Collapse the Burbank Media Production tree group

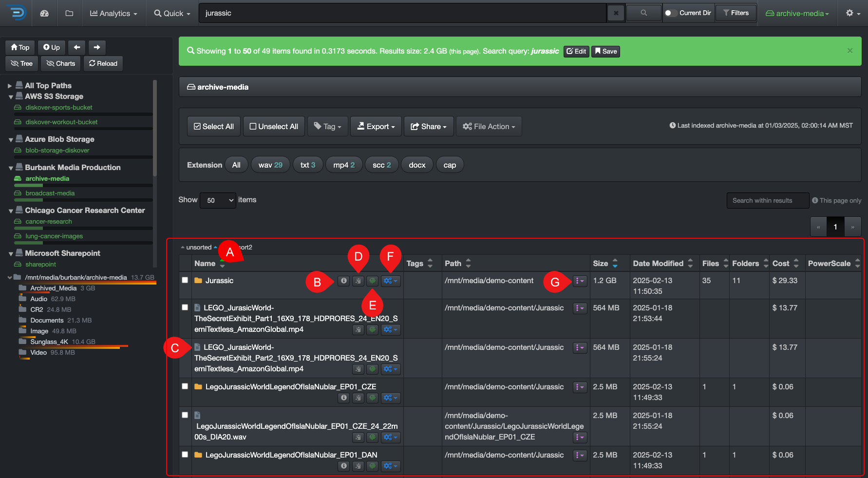click(x=11, y=168)
